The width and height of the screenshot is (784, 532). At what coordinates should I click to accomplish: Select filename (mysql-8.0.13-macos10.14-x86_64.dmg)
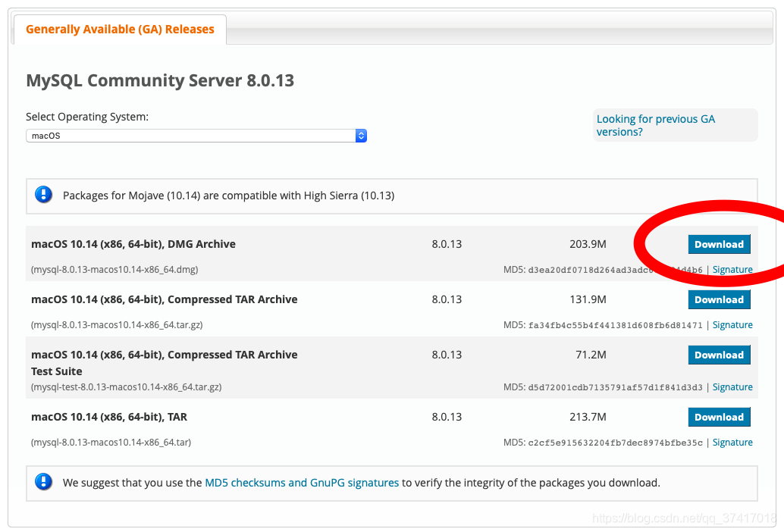[x=114, y=270]
